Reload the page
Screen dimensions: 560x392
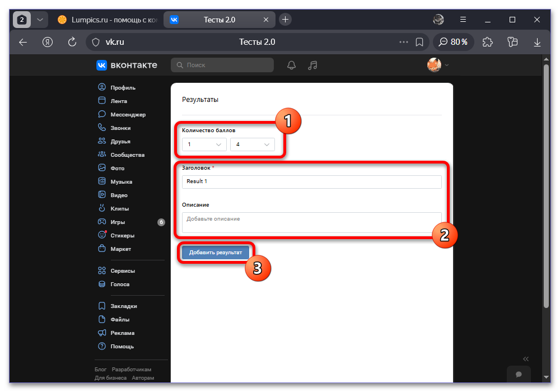click(x=72, y=42)
